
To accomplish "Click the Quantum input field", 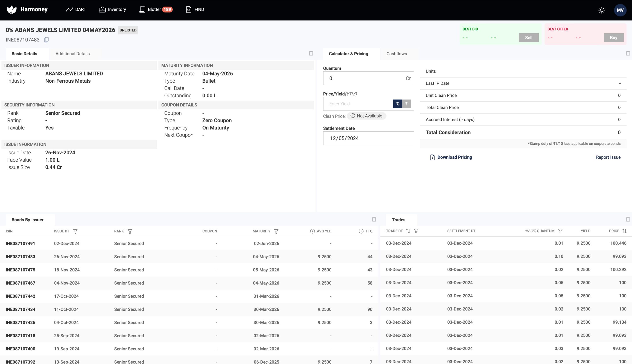I will point(368,78).
